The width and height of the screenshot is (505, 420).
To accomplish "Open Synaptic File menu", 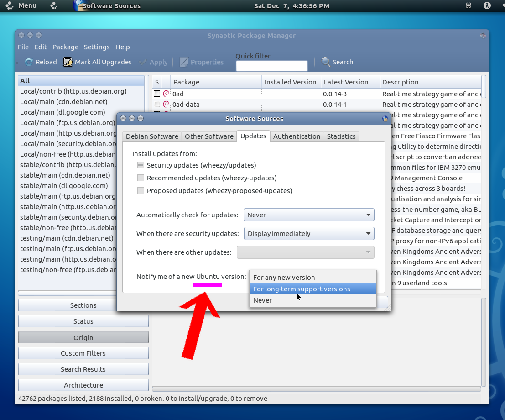I will pyautogui.click(x=23, y=47).
